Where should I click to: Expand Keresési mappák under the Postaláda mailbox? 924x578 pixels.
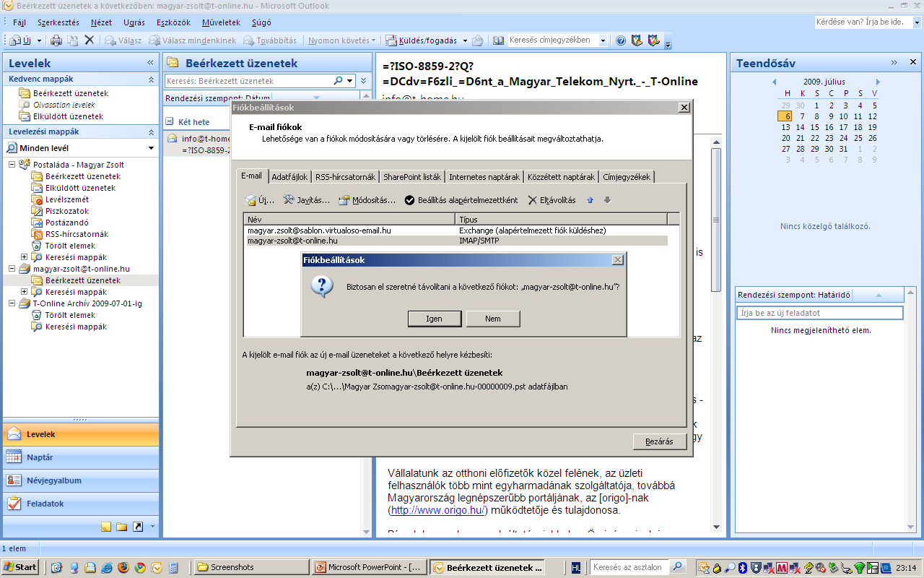[x=24, y=257]
